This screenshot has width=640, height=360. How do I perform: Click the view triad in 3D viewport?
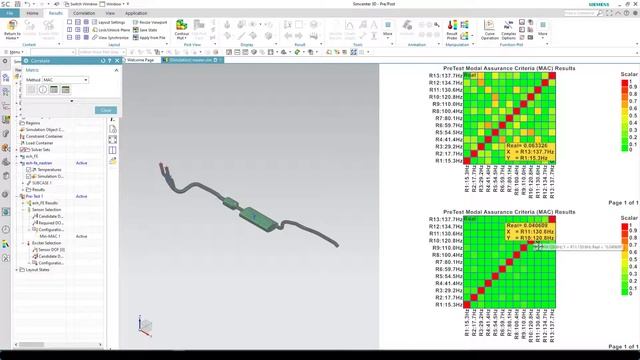[144, 326]
